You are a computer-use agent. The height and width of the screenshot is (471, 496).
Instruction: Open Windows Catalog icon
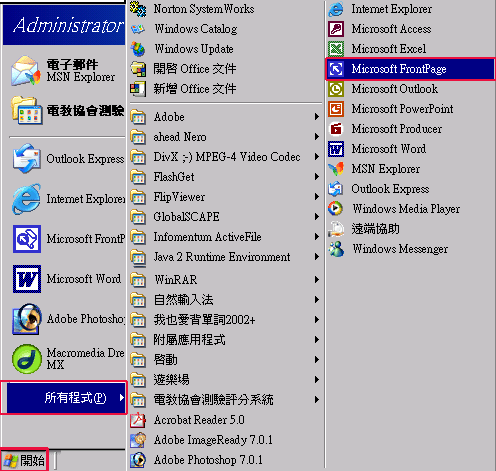point(138,29)
